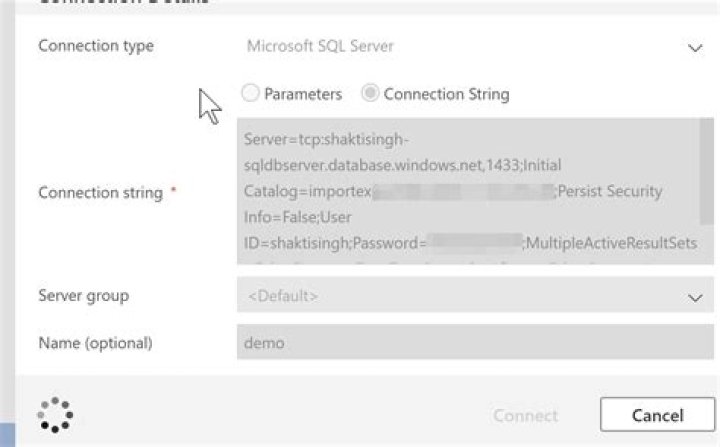Click the MultipleActiveResultSets text
This screenshot has height=447, width=720.
(611, 243)
